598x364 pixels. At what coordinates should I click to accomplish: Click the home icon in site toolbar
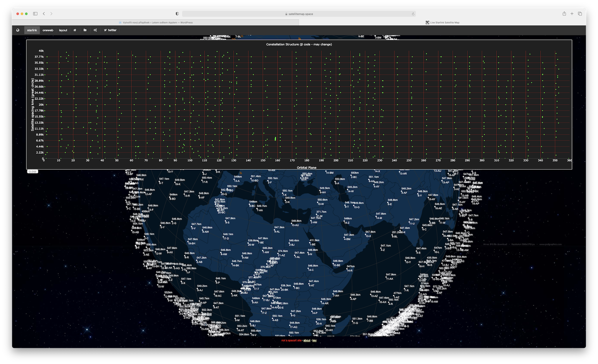(x=75, y=30)
